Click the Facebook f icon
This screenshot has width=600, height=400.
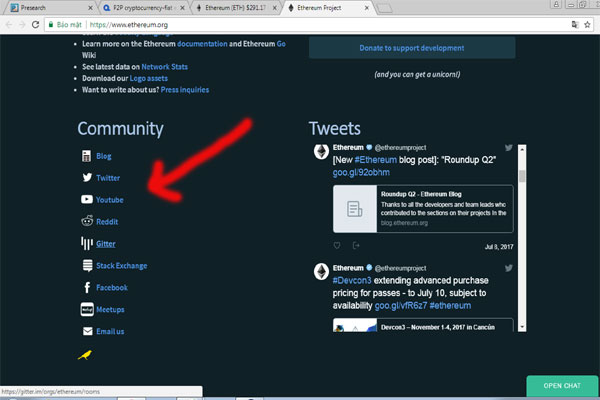(87, 287)
